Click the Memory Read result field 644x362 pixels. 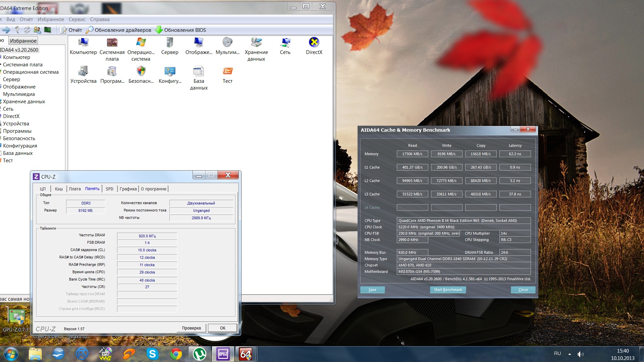(412, 154)
